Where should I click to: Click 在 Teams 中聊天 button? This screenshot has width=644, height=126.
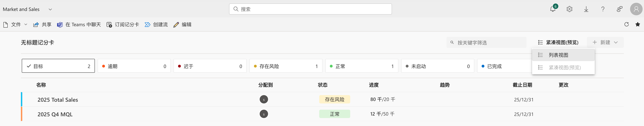pyautogui.click(x=79, y=24)
